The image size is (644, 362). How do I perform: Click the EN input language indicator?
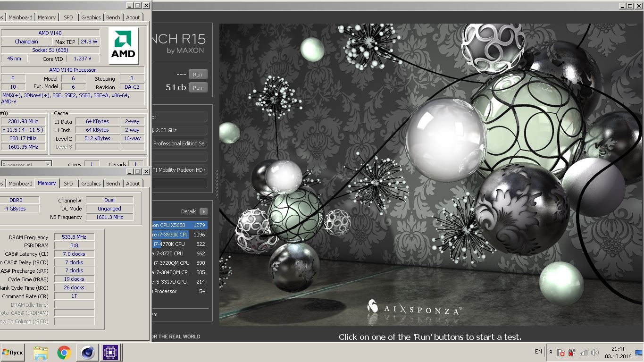click(538, 352)
